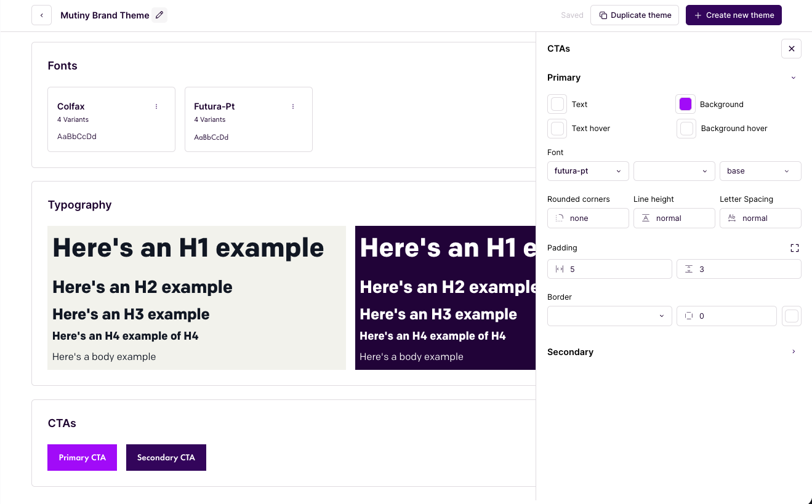The width and height of the screenshot is (812, 504).
Task: Open the futura-pt font family dropdown
Action: (x=587, y=171)
